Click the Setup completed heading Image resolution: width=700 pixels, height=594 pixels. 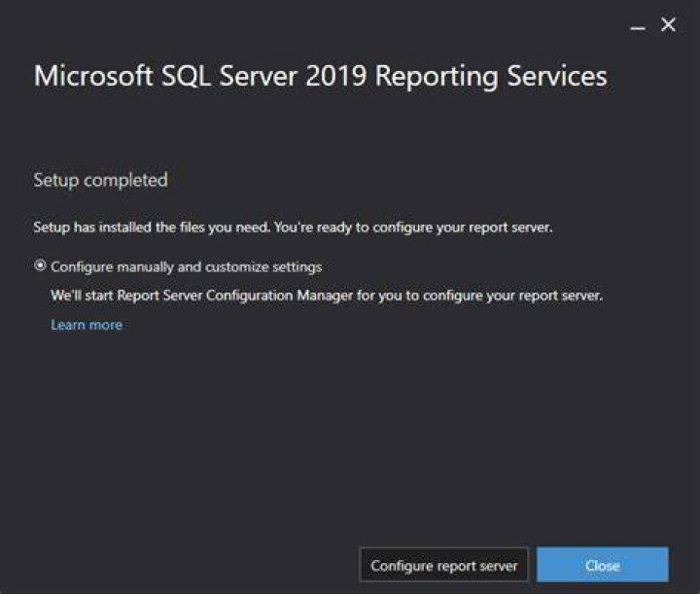pyautogui.click(x=100, y=180)
